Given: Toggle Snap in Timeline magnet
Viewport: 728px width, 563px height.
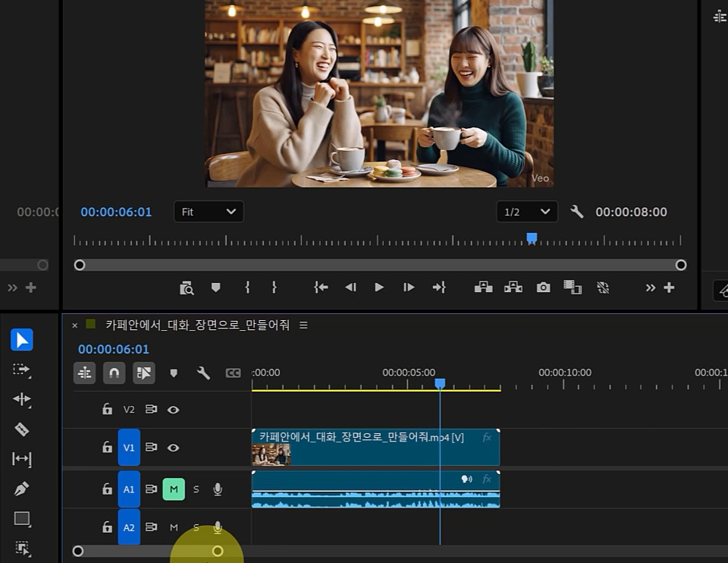Looking at the screenshot, I should [115, 373].
